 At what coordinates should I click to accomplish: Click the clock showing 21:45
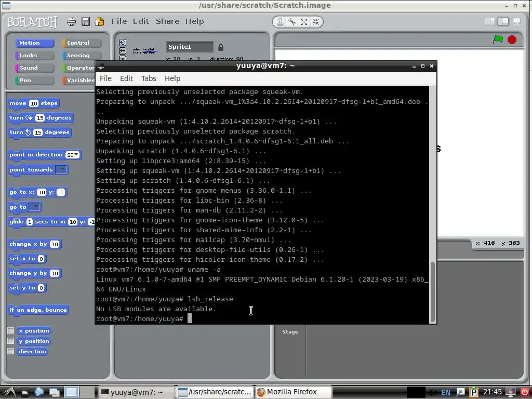coord(493,392)
